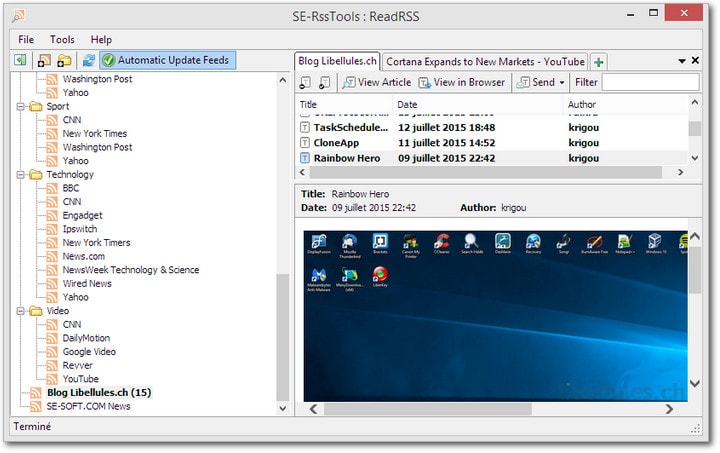
Task: Click RSS icon beside Wired News
Action: coord(52,284)
